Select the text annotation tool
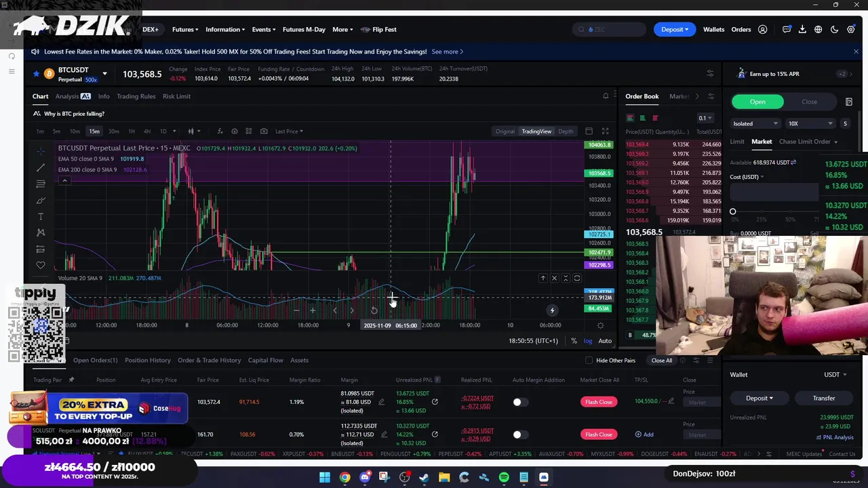Image resolution: width=868 pixels, height=488 pixels. (41, 216)
